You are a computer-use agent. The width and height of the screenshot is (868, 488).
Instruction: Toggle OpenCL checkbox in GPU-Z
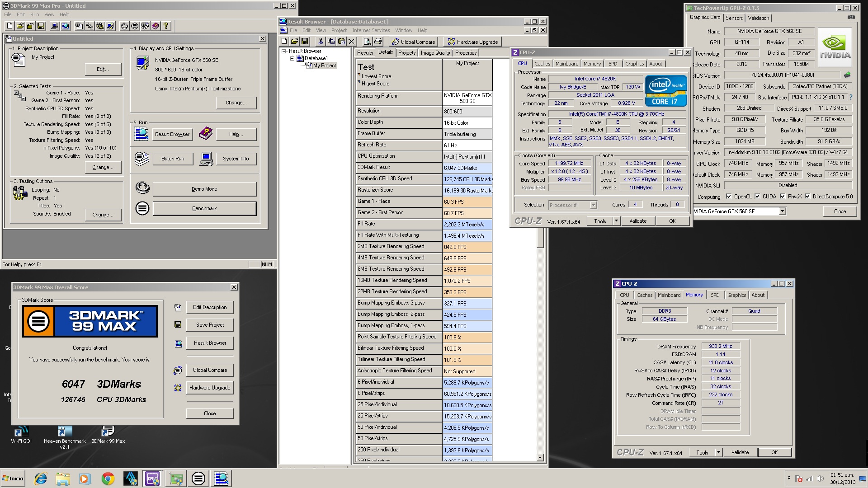pos(729,197)
